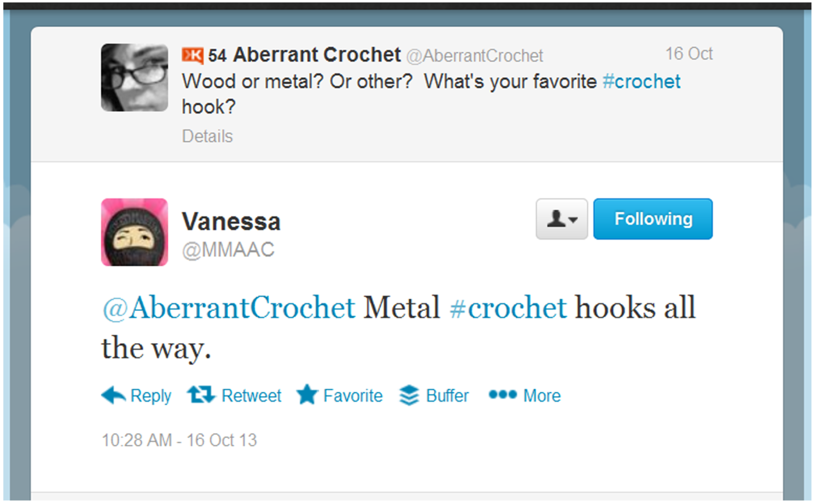Toggle the blue Following button
This screenshot has width=815, height=504.
click(653, 219)
